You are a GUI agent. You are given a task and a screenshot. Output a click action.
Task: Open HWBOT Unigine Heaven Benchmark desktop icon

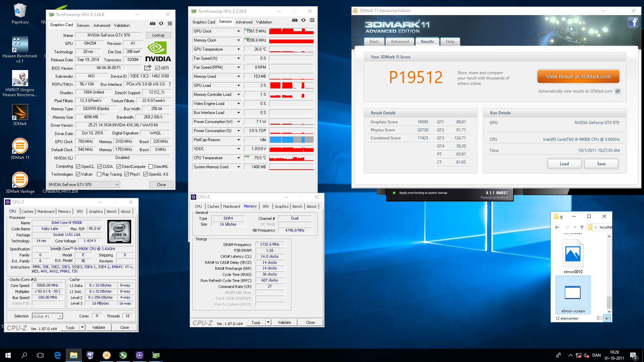(x=20, y=83)
